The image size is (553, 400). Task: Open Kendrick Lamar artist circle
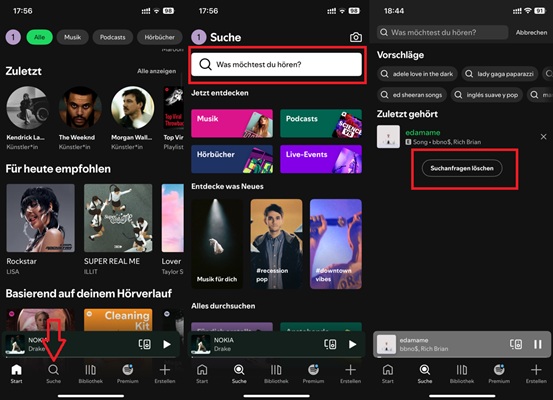click(28, 108)
